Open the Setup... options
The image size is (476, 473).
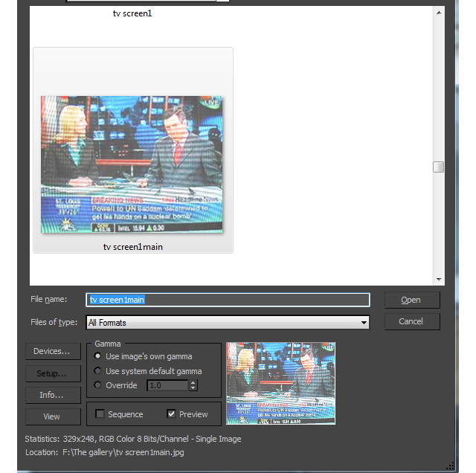click(x=53, y=373)
